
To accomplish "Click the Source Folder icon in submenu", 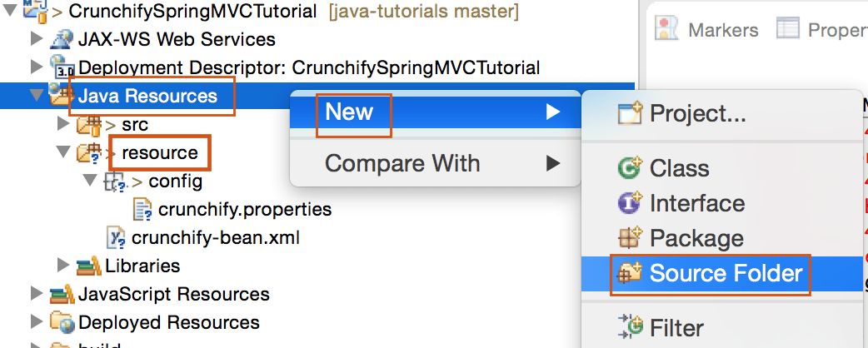I will point(630,273).
